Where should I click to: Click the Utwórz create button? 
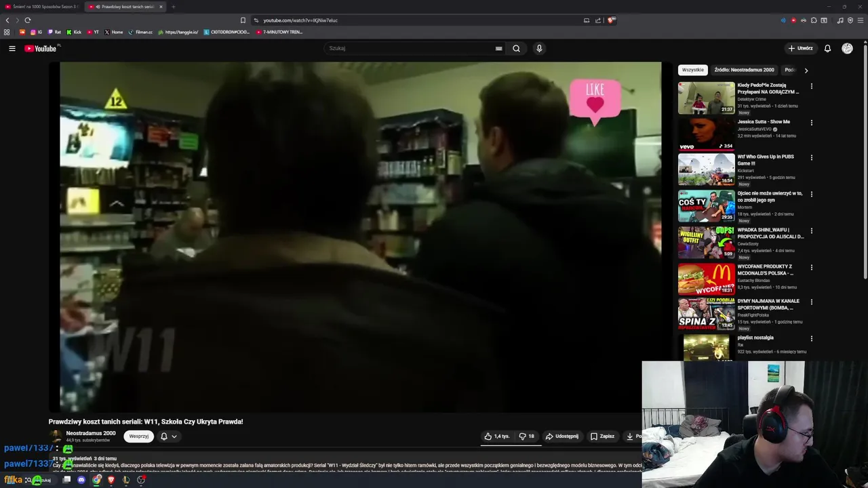(x=800, y=48)
